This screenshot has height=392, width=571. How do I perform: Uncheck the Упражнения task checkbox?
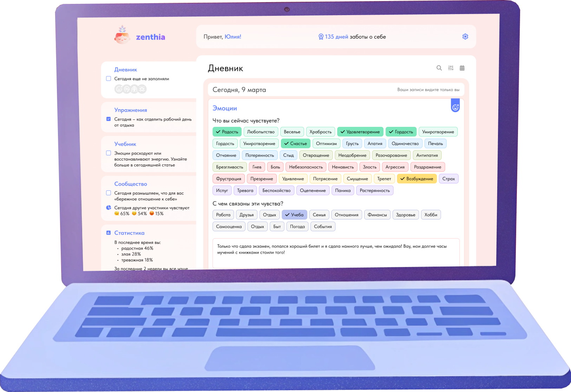(109, 119)
